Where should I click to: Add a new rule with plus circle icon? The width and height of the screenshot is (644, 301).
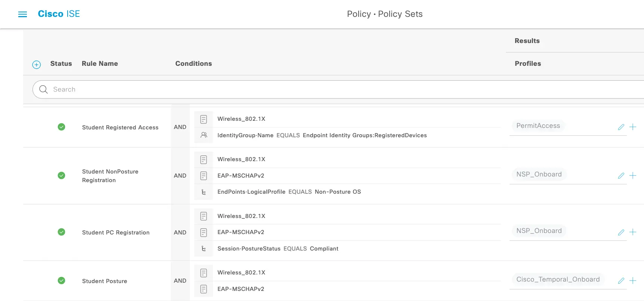(37, 65)
